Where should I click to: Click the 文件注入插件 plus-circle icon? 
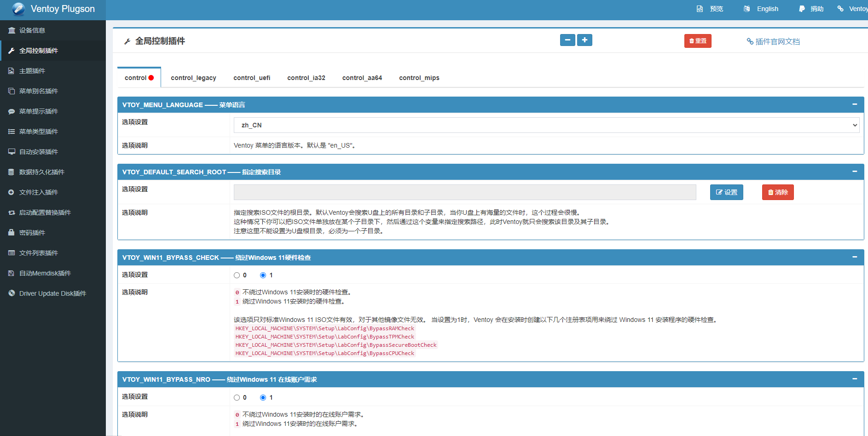12,192
